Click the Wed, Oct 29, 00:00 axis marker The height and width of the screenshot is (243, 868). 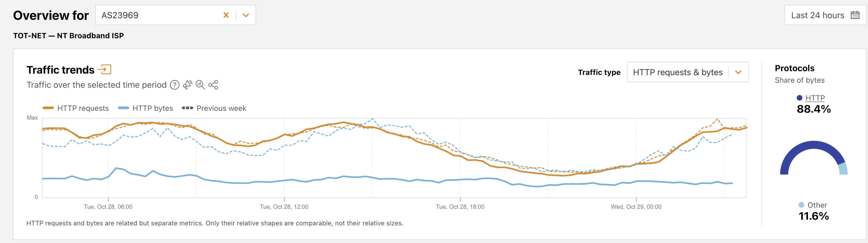coord(636,207)
